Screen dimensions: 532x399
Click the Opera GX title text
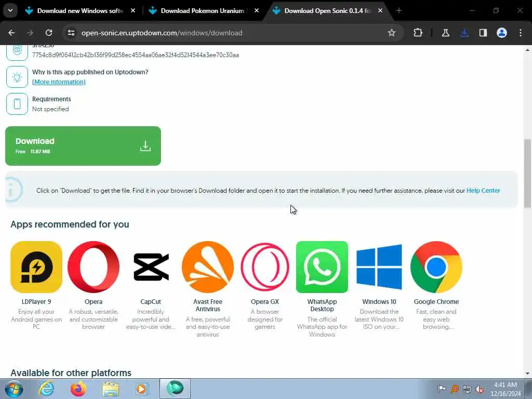pyautogui.click(x=265, y=302)
